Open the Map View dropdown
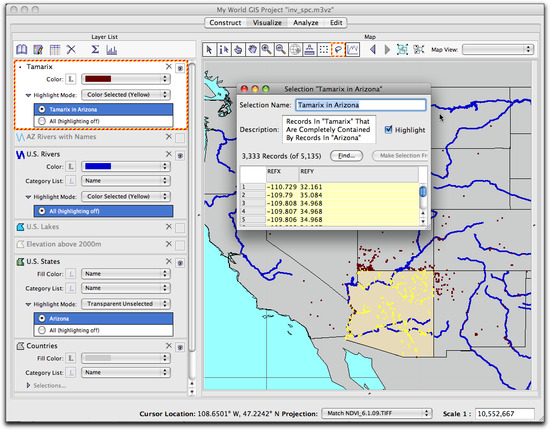Viewport: 550px width, 430px height. [x=498, y=49]
